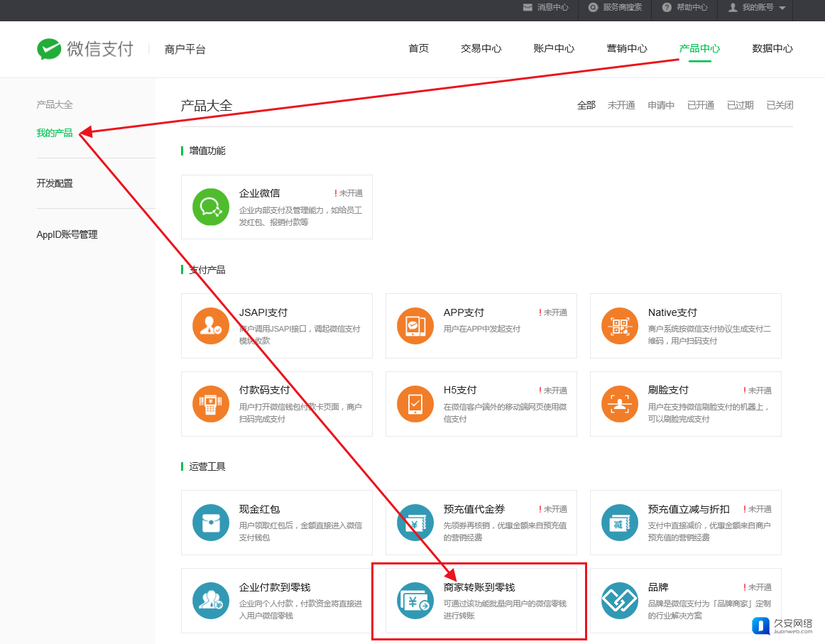Open the 预充值立减与折扣 product title
The height and width of the screenshot is (644, 825).
tap(689, 509)
